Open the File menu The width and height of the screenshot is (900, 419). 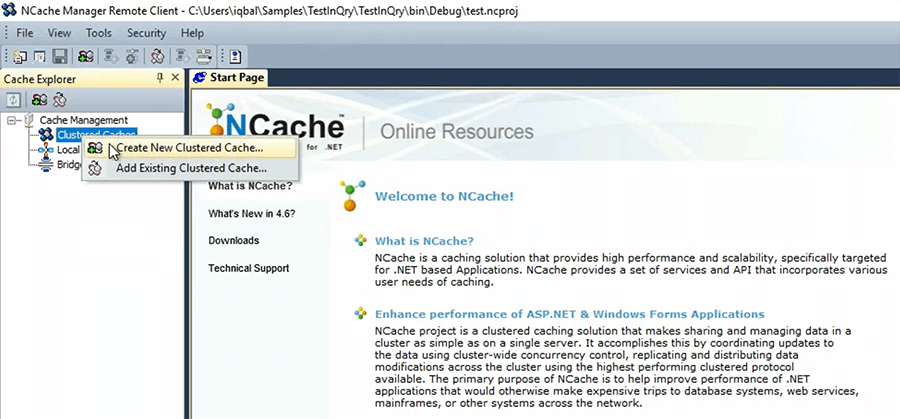pos(25,33)
